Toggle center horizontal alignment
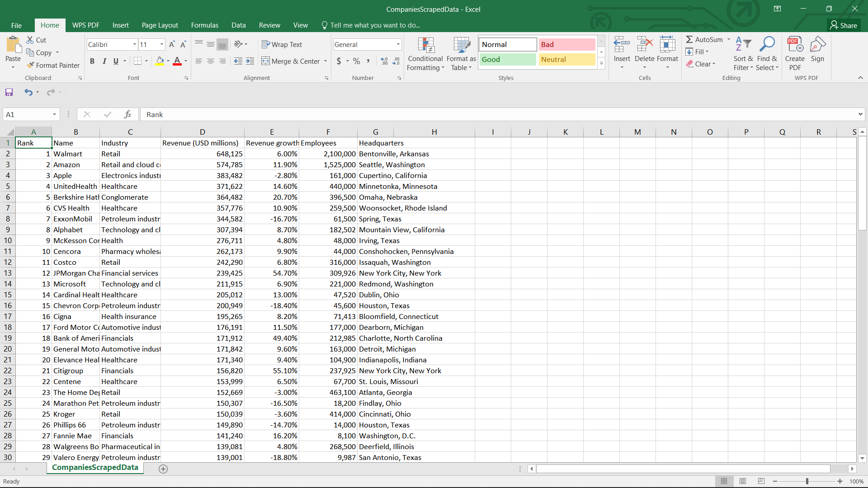 coord(211,61)
